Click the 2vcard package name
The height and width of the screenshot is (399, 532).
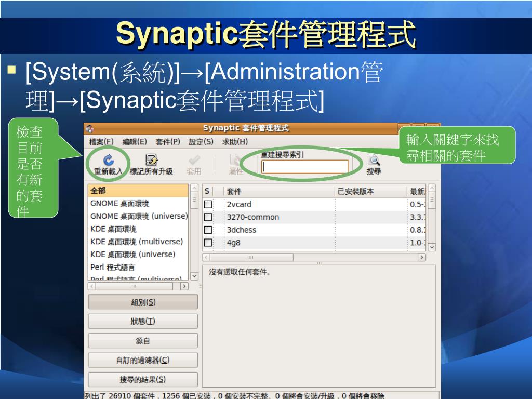239,204
